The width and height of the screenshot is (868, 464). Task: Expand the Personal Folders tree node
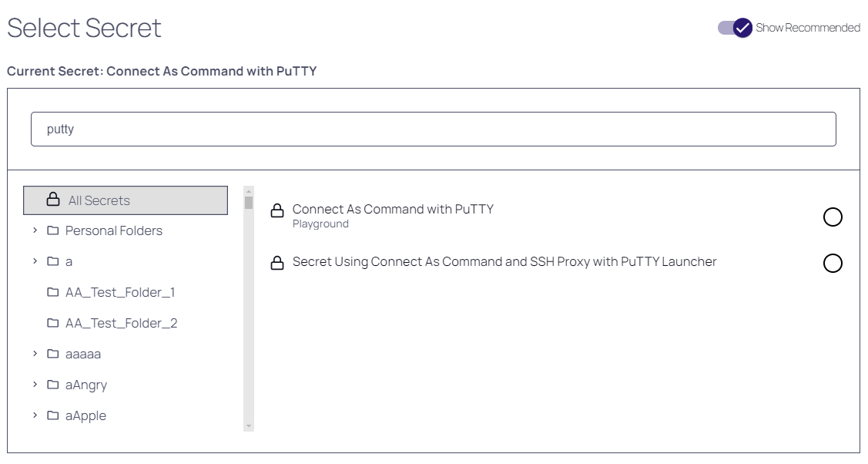click(x=35, y=230)
